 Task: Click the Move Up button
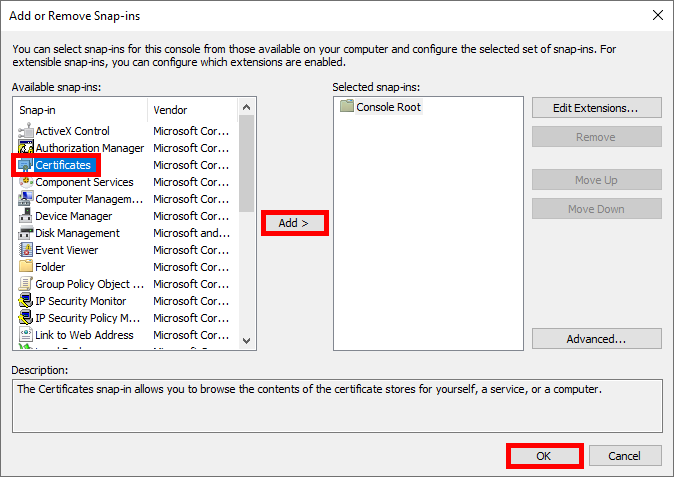coord(596,180)
